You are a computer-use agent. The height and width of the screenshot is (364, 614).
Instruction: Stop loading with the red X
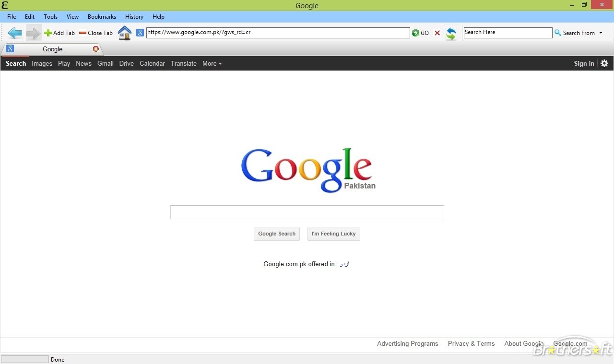pyautogui.click(x=437, y=33)
